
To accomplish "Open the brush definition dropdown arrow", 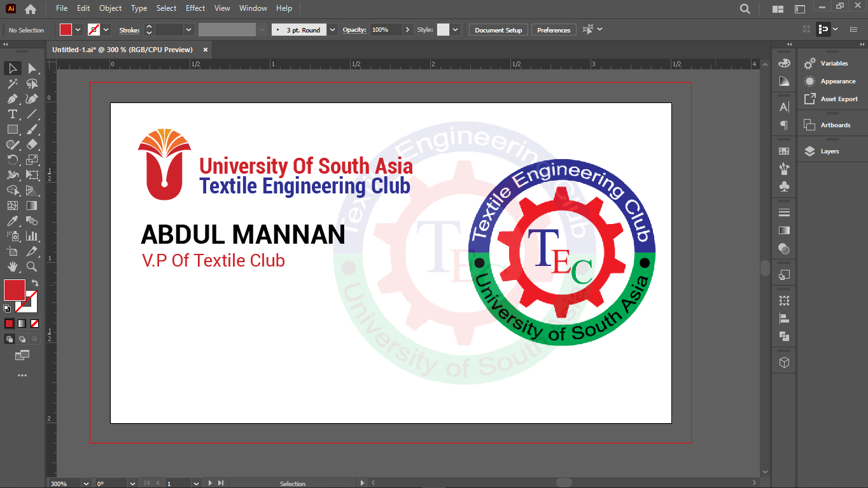I will coord(332,30).
